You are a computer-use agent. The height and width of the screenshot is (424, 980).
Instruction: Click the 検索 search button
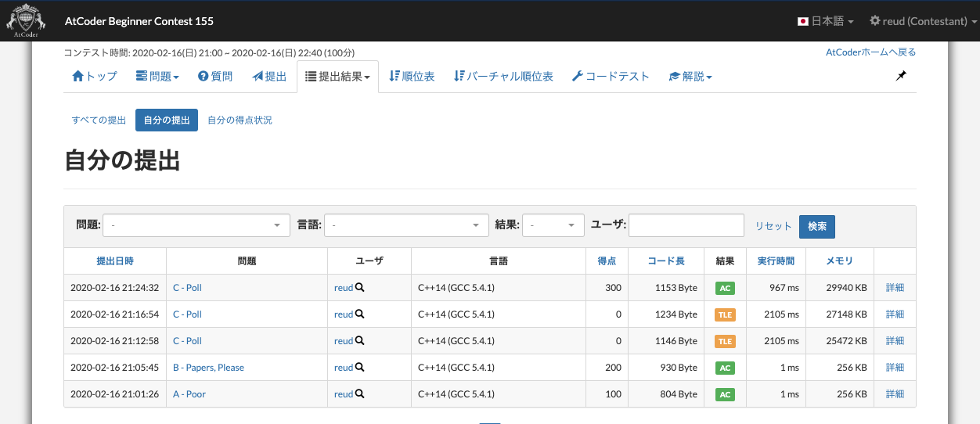(816, 226)
